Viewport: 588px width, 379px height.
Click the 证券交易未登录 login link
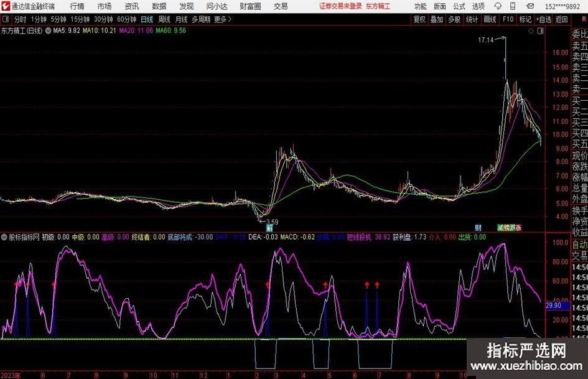point(340,6)
